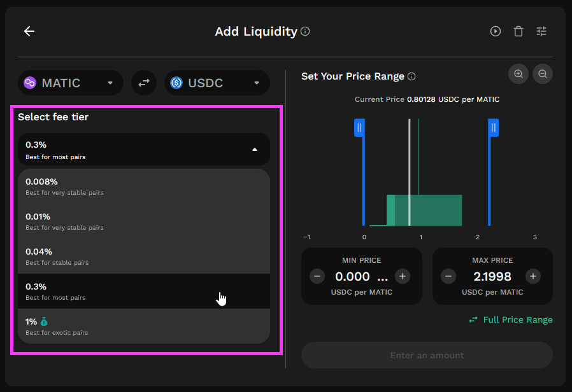Increase the MAX PRICE value

[x=533, y=277]
